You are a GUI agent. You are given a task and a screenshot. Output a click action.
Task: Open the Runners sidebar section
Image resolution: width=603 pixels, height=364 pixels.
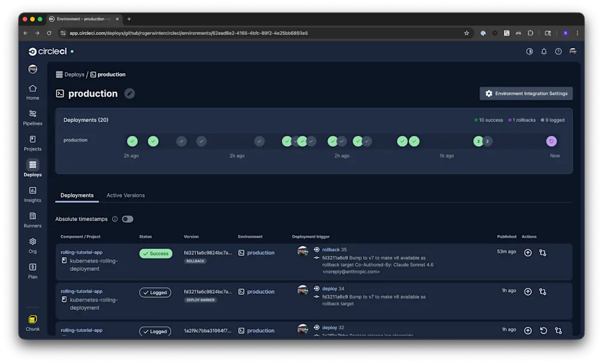pyautogui.click(x=32, y=220)
